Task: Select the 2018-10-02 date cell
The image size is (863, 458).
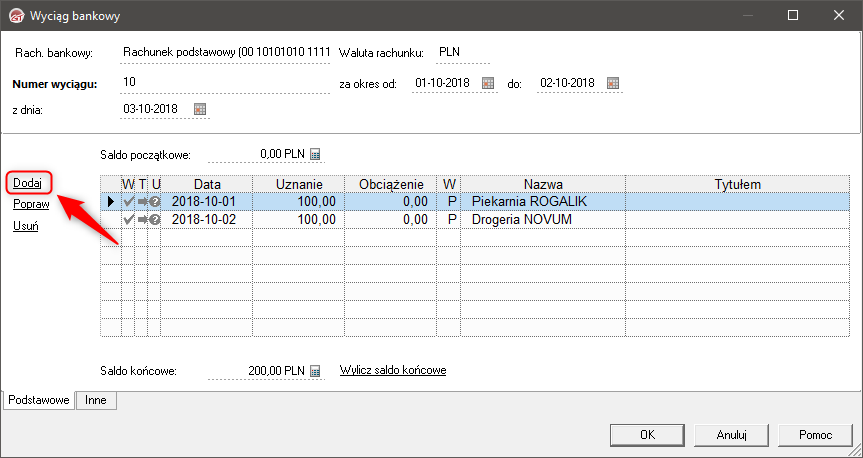Action: pos(206,220)
